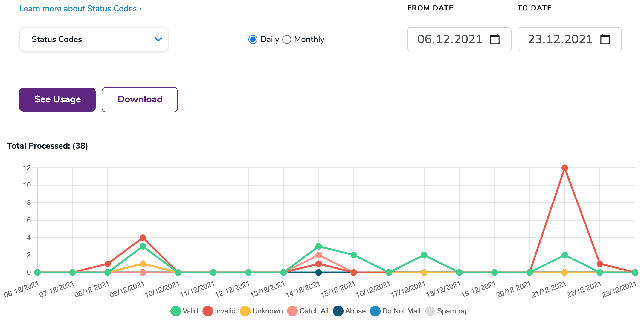Toggle the Spamtrap legend gray circle
Viewport: 644px width, 323px height.
click(x=430, y=311)
